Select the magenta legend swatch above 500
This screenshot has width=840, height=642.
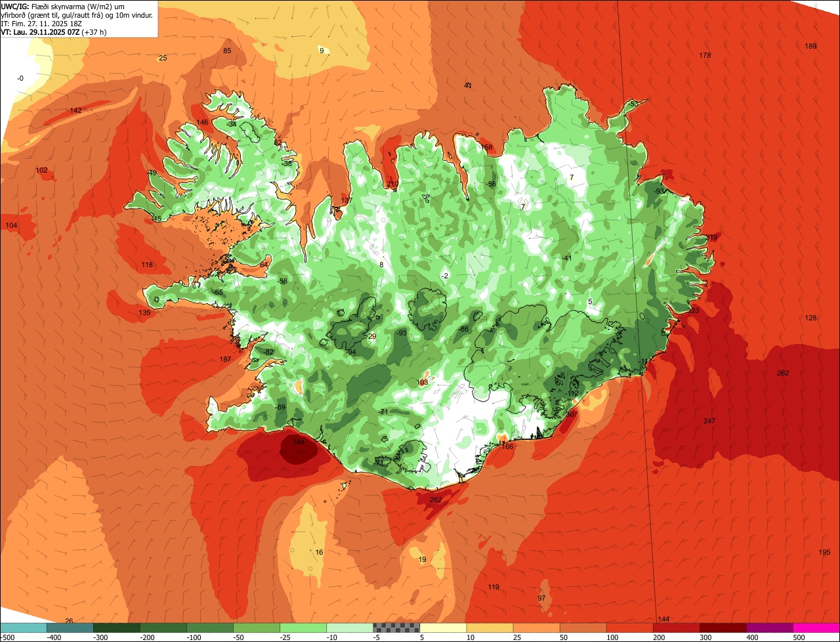pyautogui.click(x=816, y=628)
